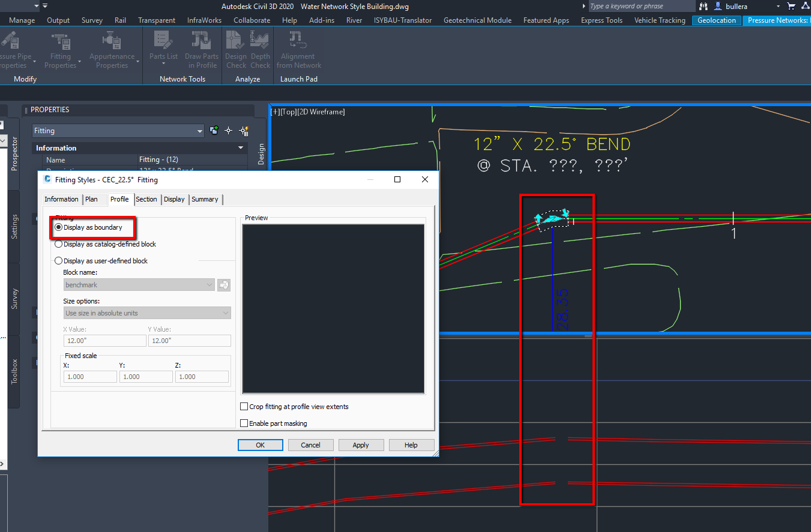
Task: Open the Manage ribbon tab
Action: point(22,20)
